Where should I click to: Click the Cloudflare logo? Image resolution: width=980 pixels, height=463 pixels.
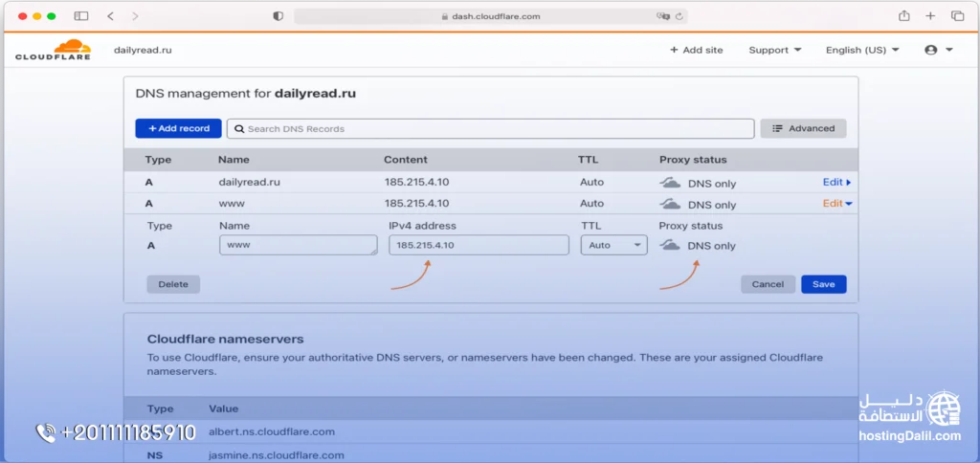54,50
